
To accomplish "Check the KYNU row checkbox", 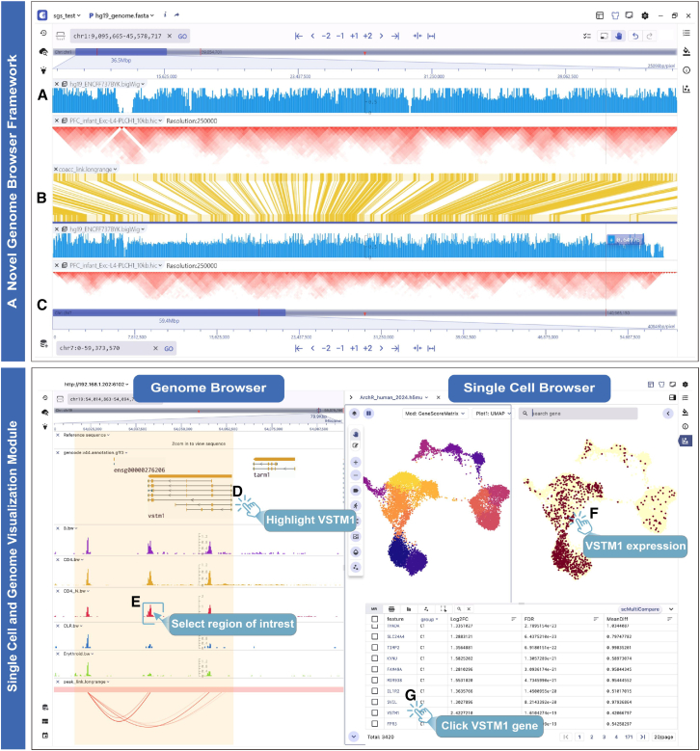I will pos(375,658).
